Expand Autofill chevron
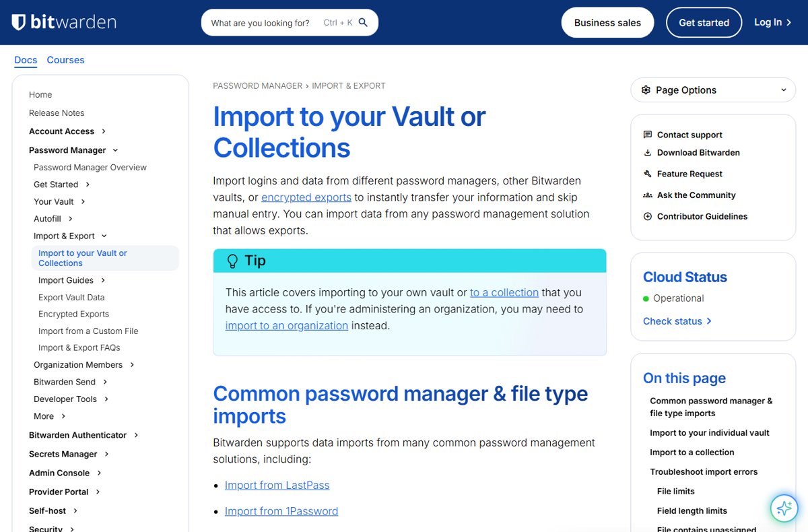Image resolution: width=808 pixels, height=532 pixels. tap(71, 219)
